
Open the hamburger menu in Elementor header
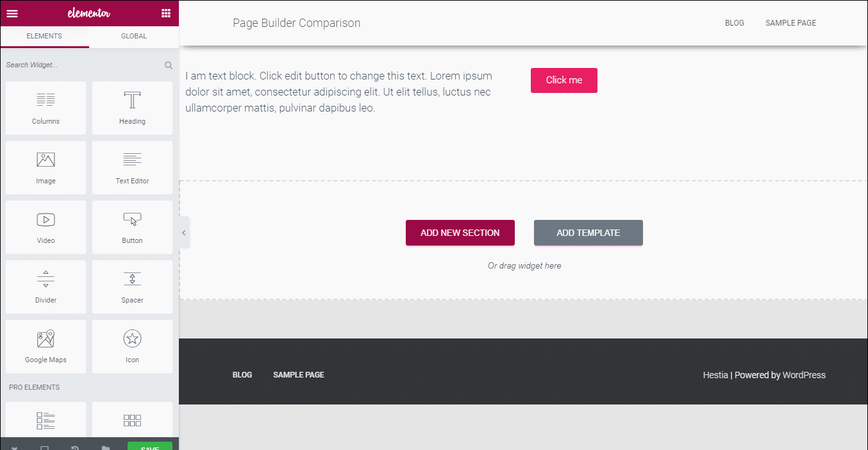pyautogui.click(x=12, y=13)
